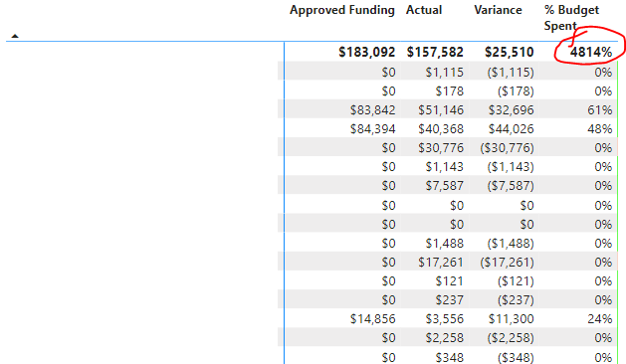Viewport: 626px width, 364px height.
Task: Click Variance cell ($1,488)
Action: tap(511, 243)
